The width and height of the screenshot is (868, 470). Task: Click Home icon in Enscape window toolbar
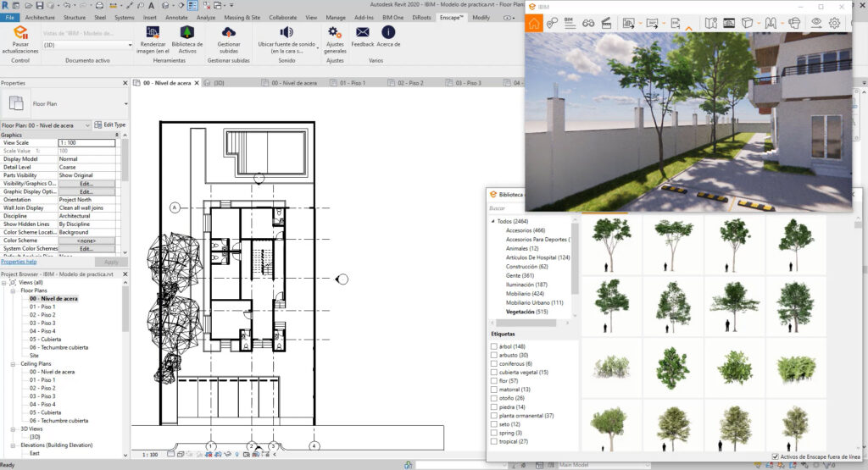[534, 24]
